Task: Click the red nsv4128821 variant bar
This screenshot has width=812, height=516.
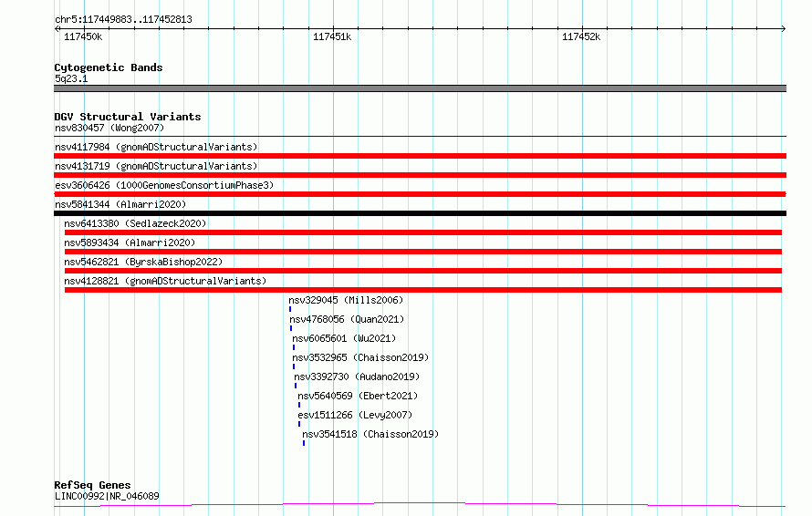Action: (423, 290)
